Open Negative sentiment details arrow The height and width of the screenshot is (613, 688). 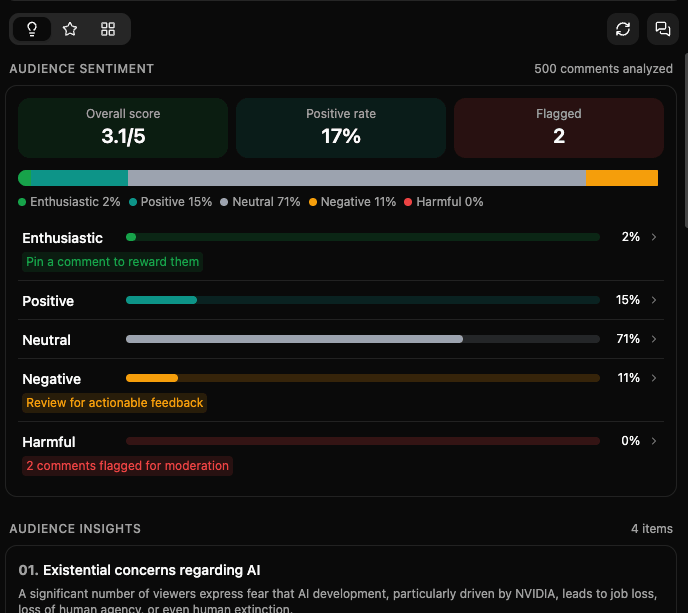(654, 378)
